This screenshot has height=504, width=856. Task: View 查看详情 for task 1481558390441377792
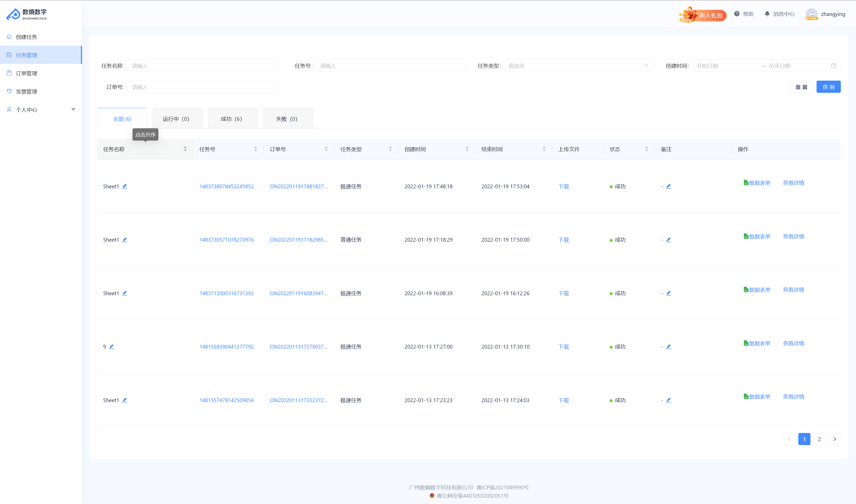point(794,343)
